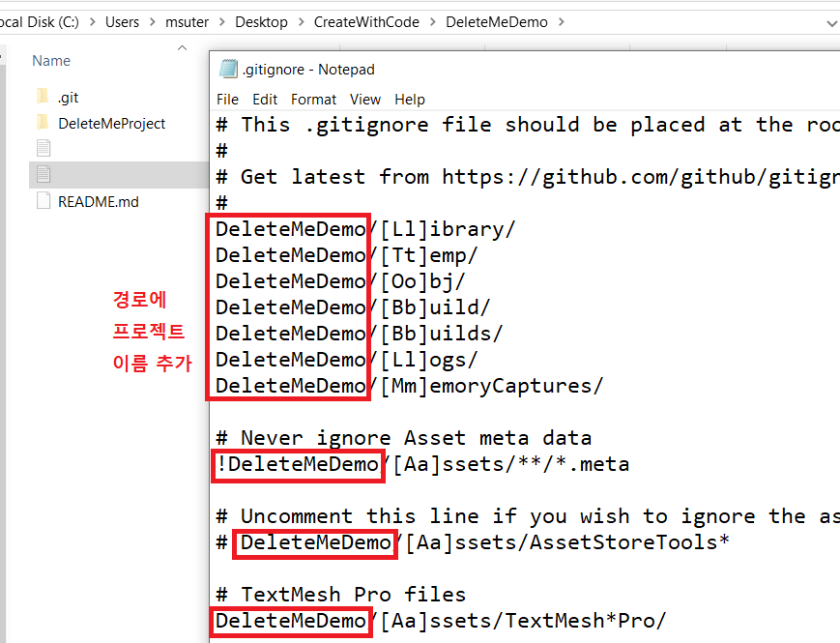This screenshot has width=840, height=643.
Task: Click the line ending with AssetStoreTools*
Action: [x=472, y=542]
